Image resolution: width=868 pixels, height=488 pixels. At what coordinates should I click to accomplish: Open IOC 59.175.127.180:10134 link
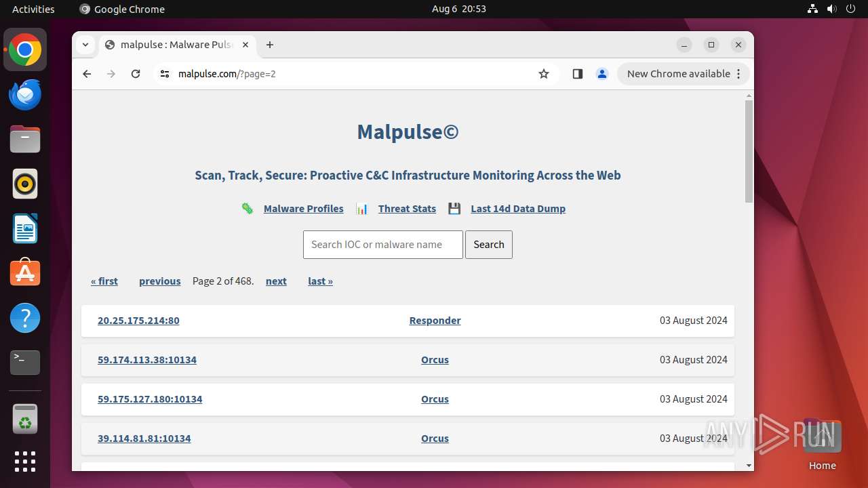coord(150,399)
